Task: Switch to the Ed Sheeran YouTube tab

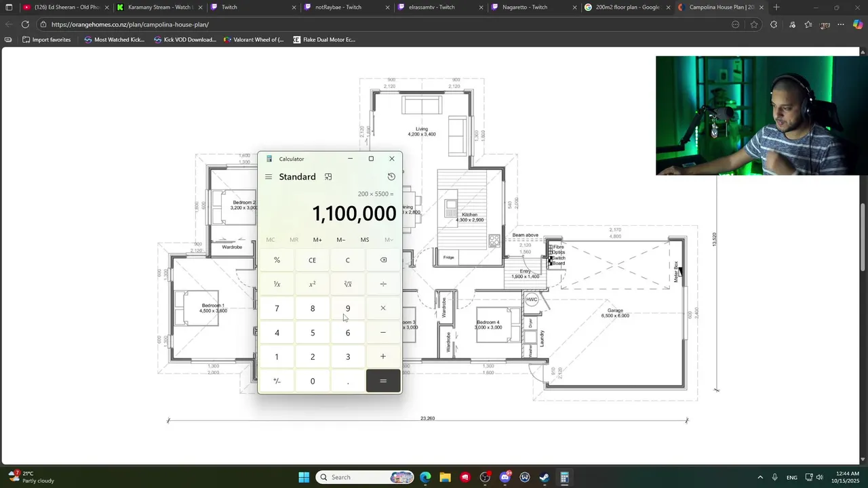Action: 64,7
